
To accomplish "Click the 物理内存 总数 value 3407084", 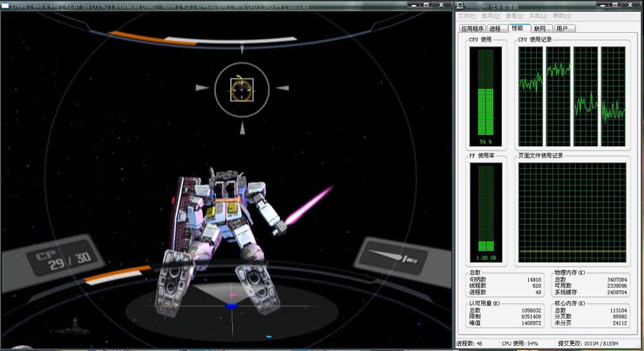I will pyautogui.click(x=617, y=279).
